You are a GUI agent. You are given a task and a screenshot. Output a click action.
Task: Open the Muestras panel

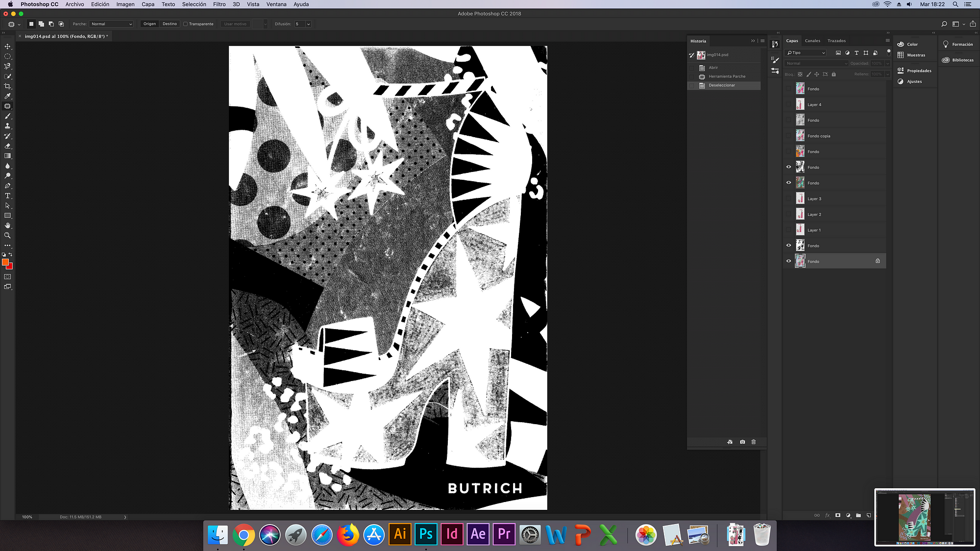[x=911, y=55]
